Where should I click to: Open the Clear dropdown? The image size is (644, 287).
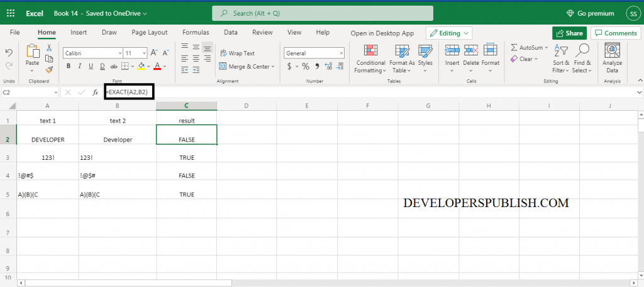pyautogui.click(x=524, y=59)
